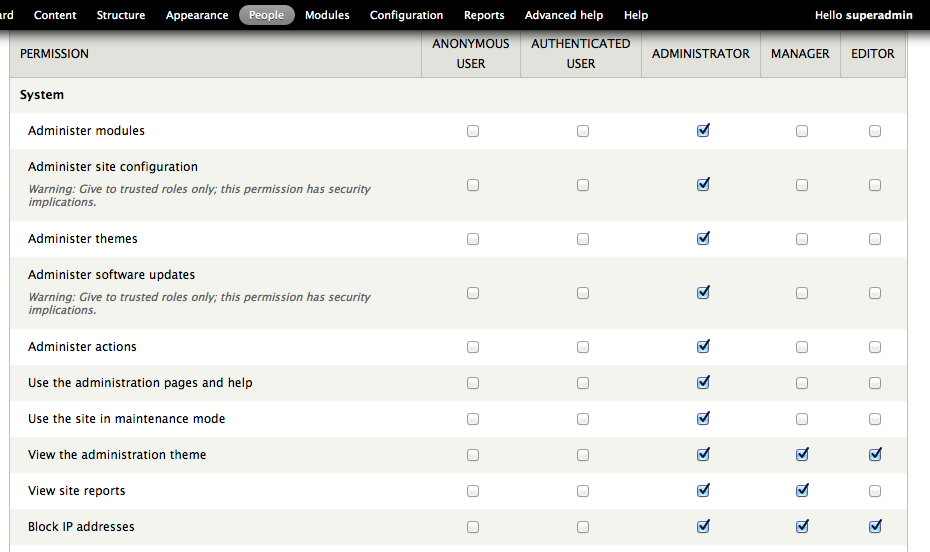Enable Administer themes for Anonymous user
This screenshot has width=930, height=552.
point(473,239)
